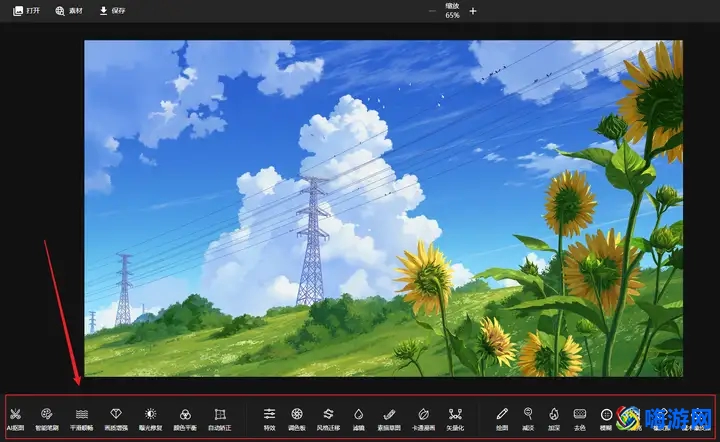Select the 风格迁移 style transfer tool
Image resolution: width=720 pixels, height=442 pixels.
[x=328, y=419]
